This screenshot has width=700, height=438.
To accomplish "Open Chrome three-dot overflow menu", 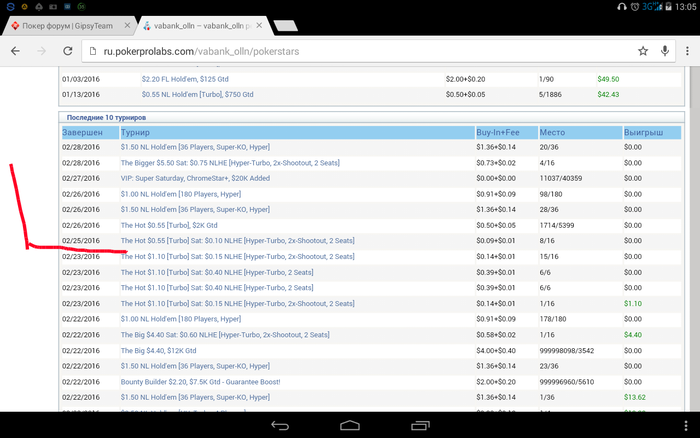I will 687,51.
